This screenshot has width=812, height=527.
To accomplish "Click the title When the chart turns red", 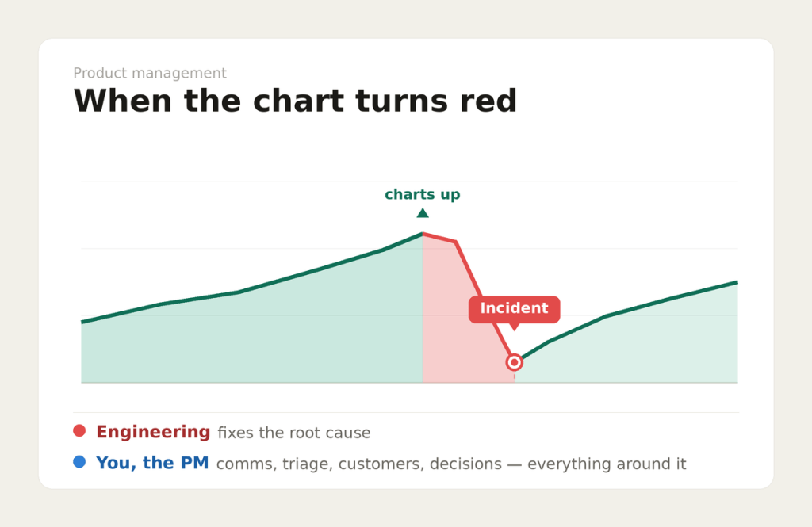I will click(x=295, y=101).
